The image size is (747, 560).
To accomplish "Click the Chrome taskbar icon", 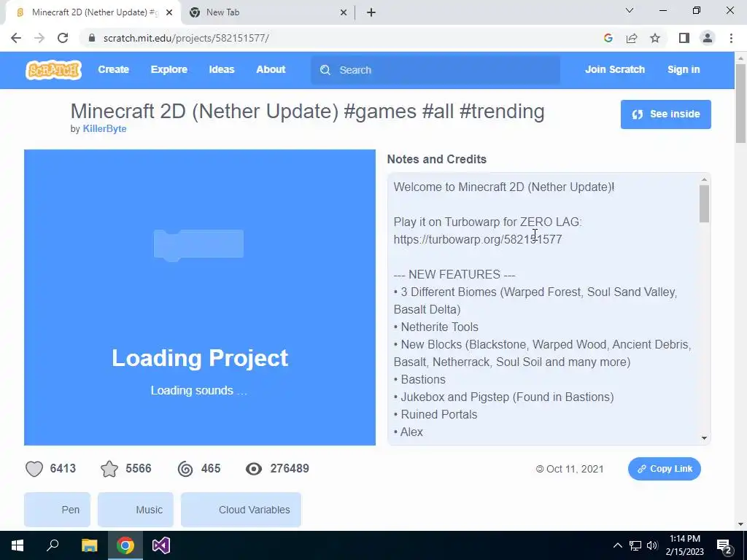I will click(x=125, y=545).
